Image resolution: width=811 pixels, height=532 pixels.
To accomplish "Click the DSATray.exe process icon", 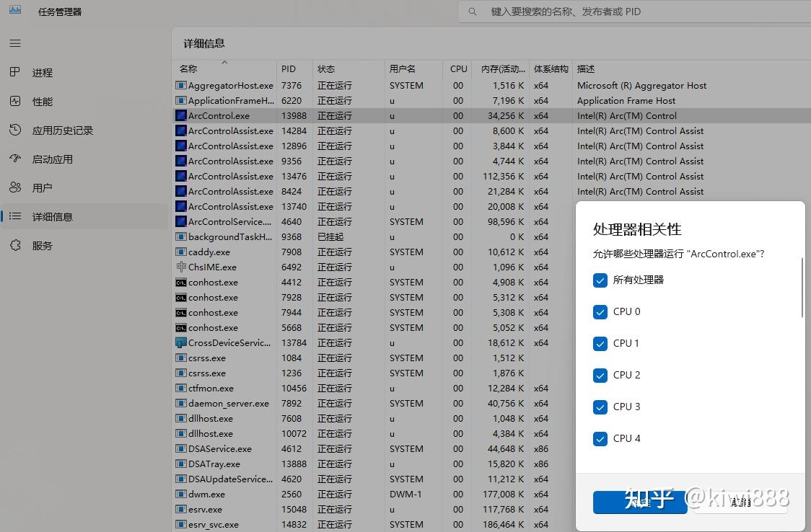I will pos(181,464).
